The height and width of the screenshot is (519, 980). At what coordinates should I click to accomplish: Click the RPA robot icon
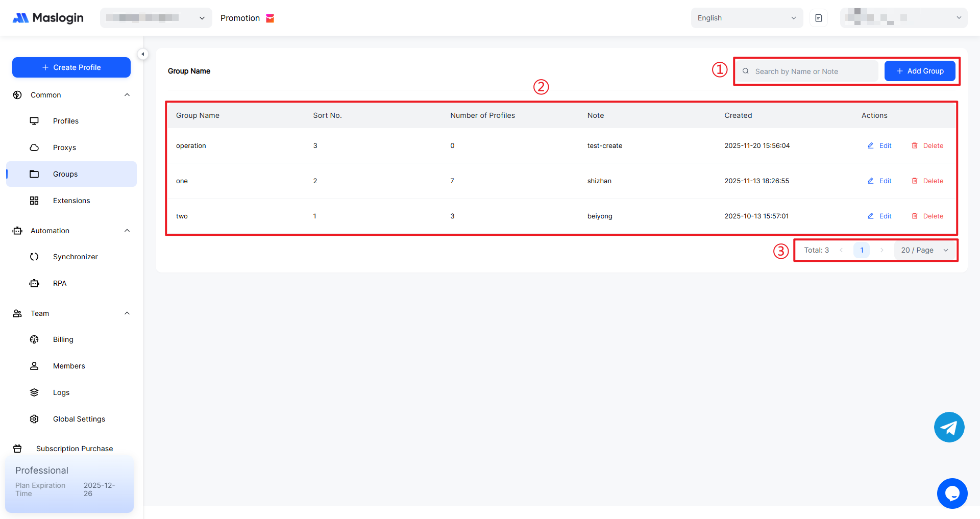point(34,283)
